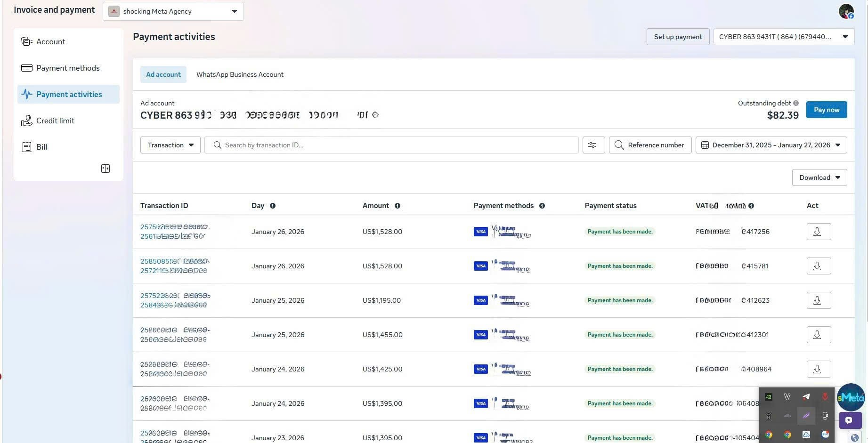
Task: Open the CYBER 863 ad account selector
Action: point(784,37)
